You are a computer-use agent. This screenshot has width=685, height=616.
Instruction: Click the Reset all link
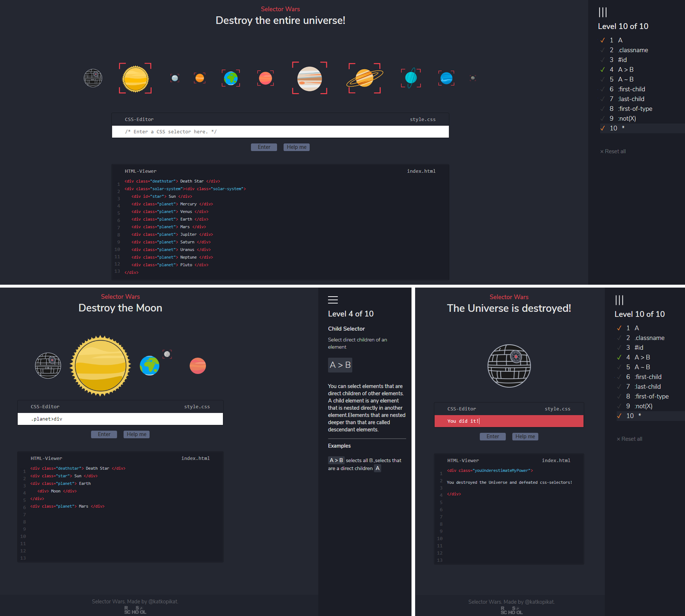(x=613, y=151)
